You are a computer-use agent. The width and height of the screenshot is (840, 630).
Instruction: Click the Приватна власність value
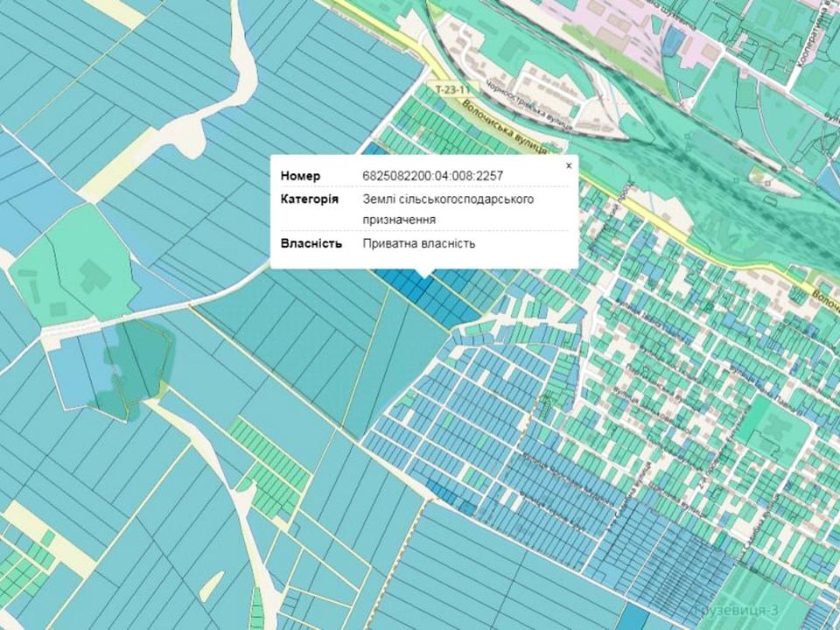[x=419, y=242]
